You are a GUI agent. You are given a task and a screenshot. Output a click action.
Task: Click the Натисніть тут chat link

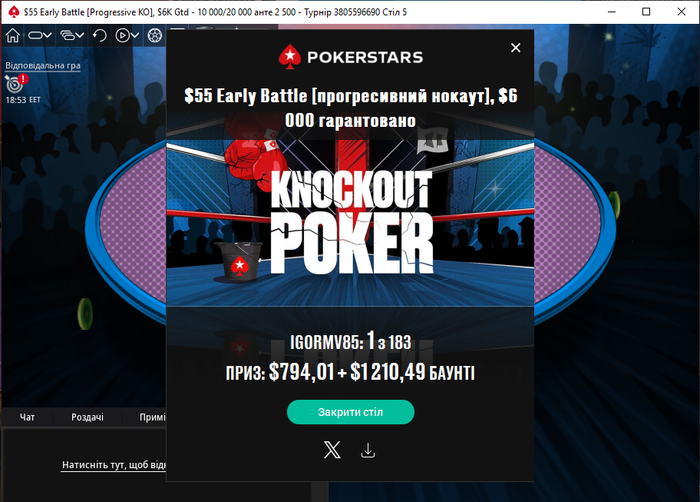pyautogui.click(x=114, y=465)
